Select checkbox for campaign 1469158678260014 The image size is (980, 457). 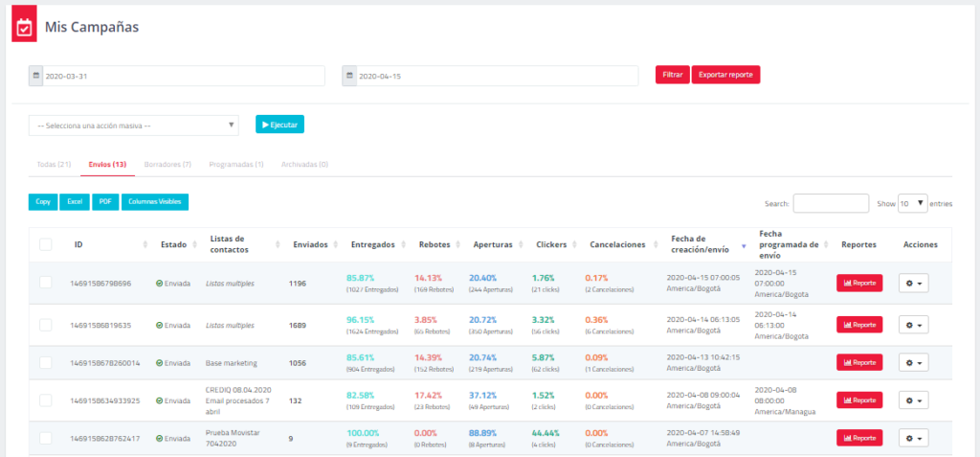(x=45, y=362)
